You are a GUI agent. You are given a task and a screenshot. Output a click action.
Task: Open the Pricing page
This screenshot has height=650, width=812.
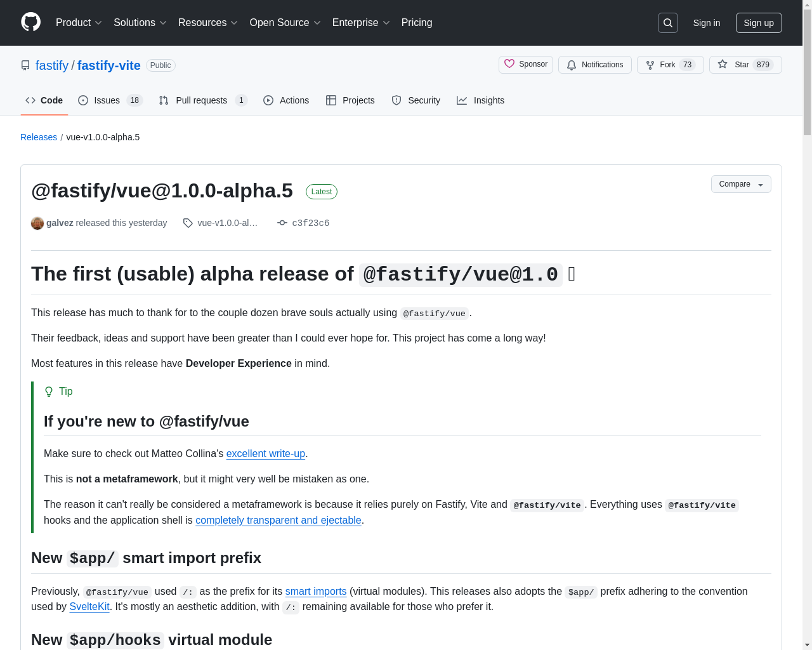(x=417, y=23)
